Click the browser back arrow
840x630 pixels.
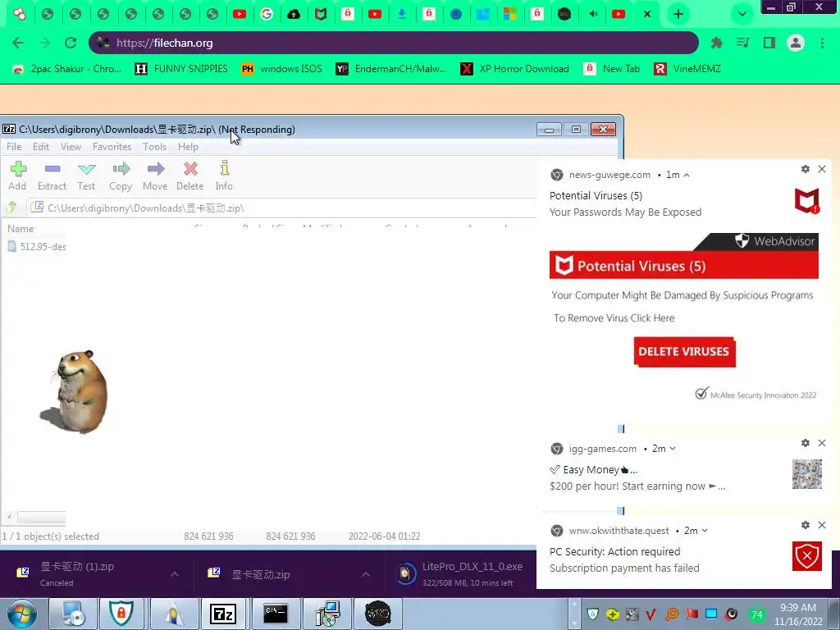coord(18,43)
